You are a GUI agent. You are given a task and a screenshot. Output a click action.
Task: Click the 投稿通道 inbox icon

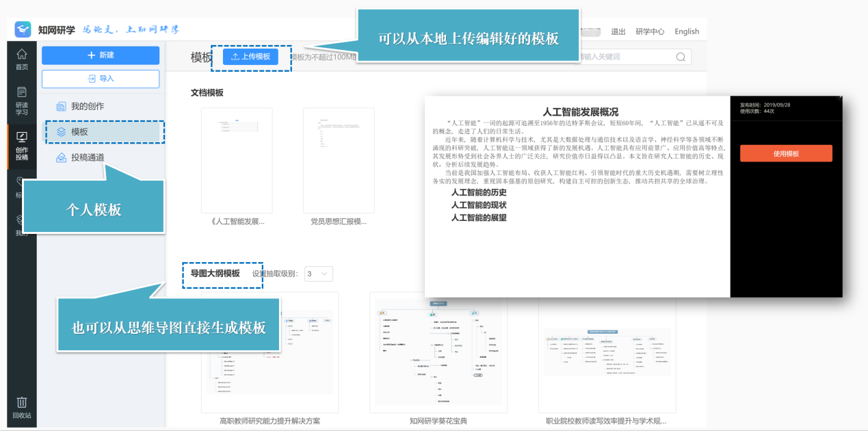tap(61, 157)
